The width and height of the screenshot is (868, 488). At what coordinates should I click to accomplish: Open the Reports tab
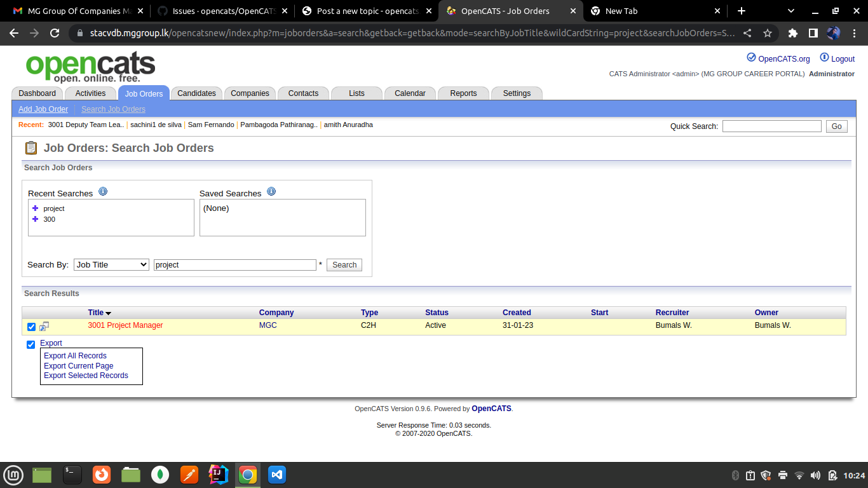tap(463, 93)
